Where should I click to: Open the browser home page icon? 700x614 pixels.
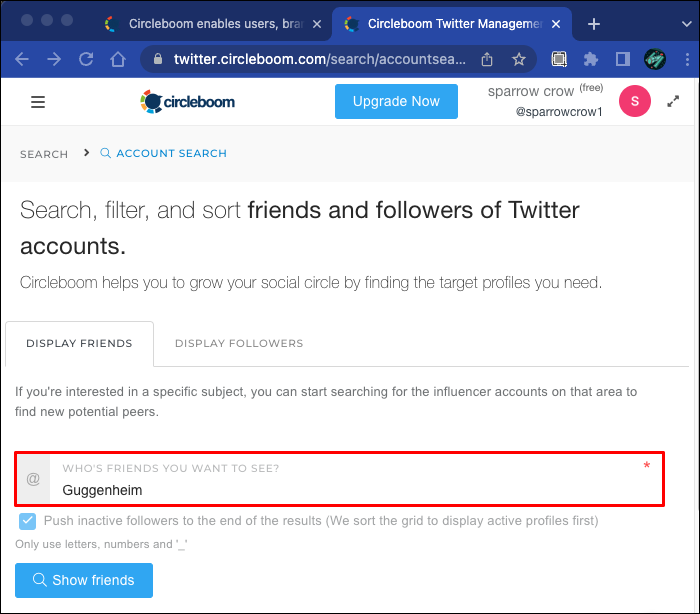[x=118, y=59]
